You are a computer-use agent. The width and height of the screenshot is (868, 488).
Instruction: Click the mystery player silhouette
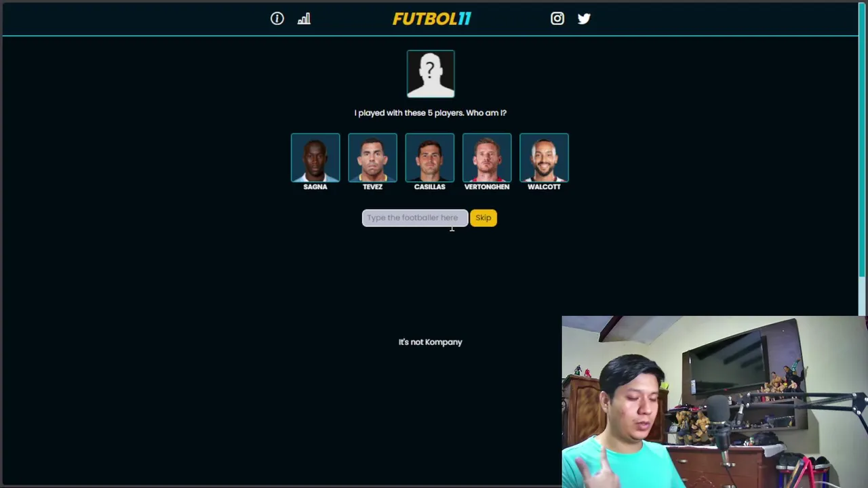tap(431, 74)
